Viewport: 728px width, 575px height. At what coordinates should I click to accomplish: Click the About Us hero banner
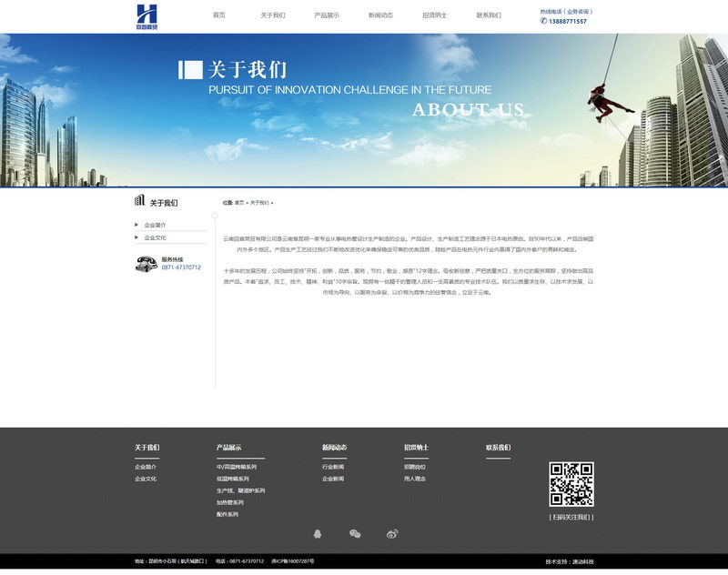pyautogui.click(x=364, y=110)
